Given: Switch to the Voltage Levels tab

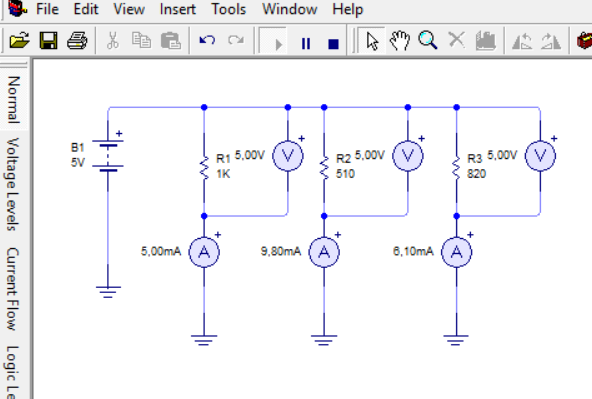Looking at the screenshot, I should click(13, 184).
